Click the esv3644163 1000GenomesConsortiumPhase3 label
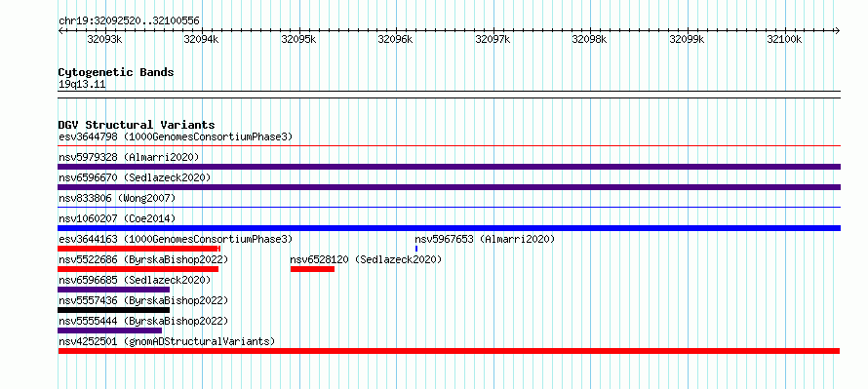This screenshot has height=389, width=868. pos(176,239)
